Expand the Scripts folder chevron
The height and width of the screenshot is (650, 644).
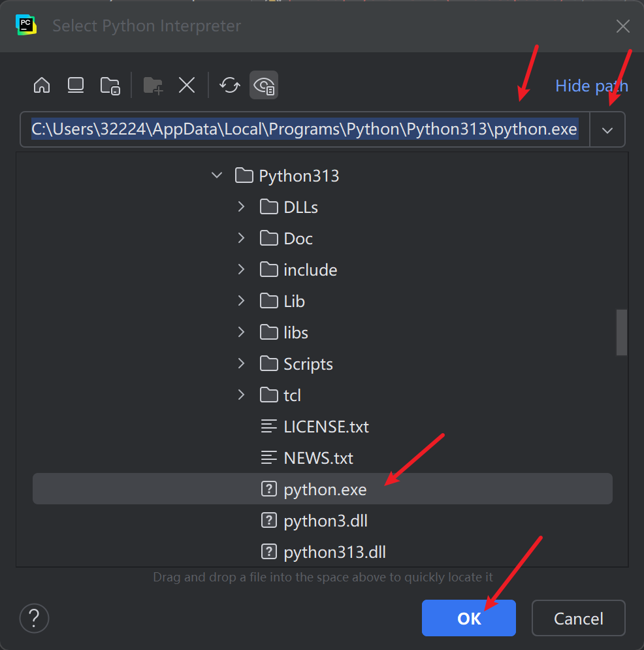click(242, 364)
